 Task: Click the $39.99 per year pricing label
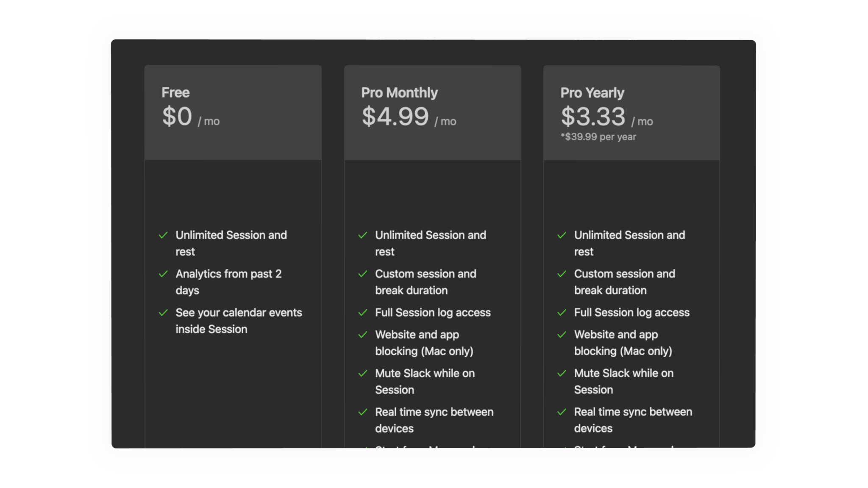(598, 137)
